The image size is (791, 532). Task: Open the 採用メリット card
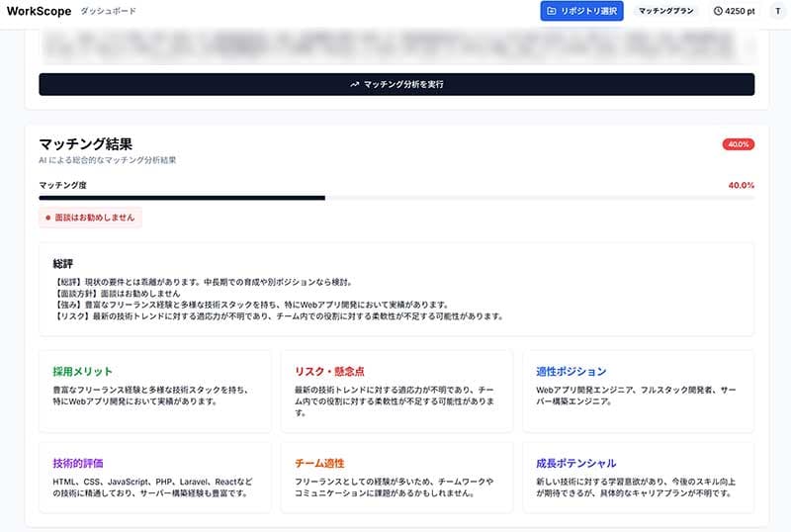click(154, 391)
